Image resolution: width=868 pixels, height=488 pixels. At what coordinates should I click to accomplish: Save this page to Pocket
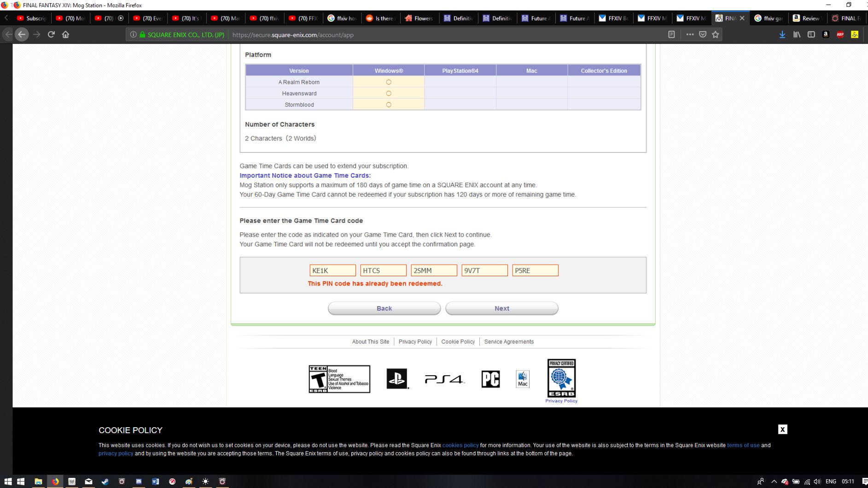click(x=703, y=35)
